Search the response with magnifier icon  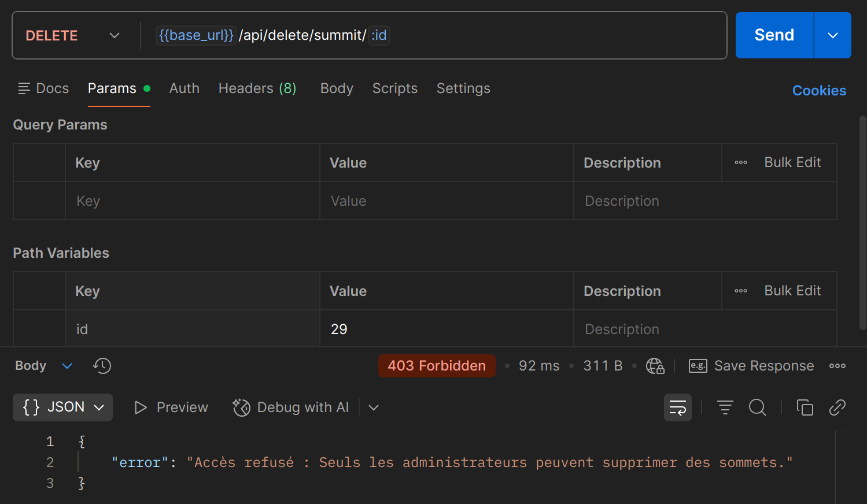point(758,407)
